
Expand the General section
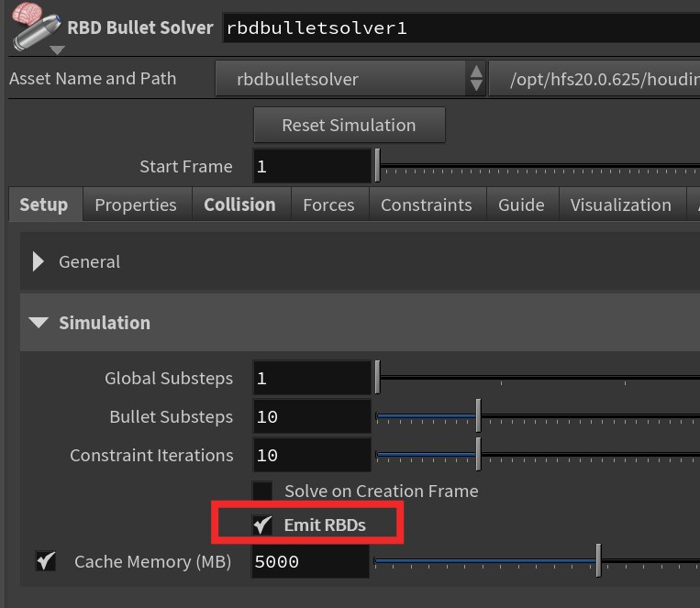[39, 261]
